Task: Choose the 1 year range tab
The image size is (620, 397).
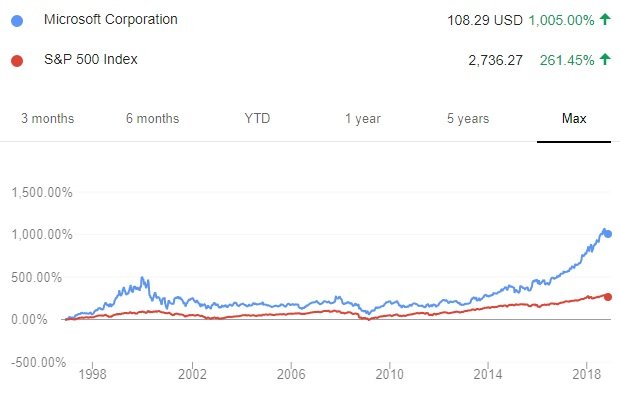Action: (x=363, y=119)
